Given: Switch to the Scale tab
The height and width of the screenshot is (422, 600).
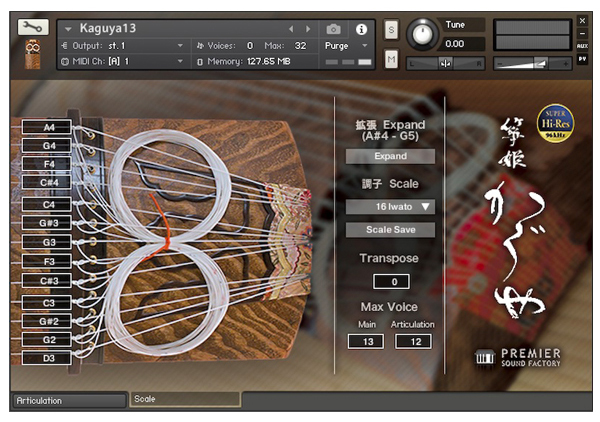Looking at the screenshot, I should [x=186, y=399].
